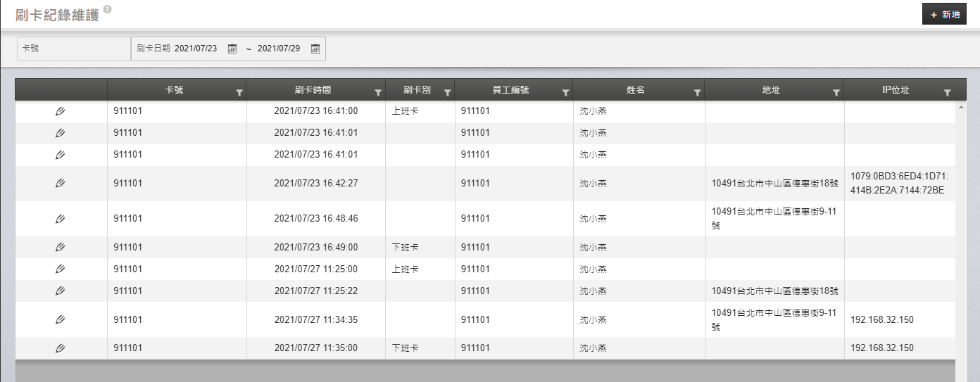Screen dimensions: 980x382
Task: Click edit pencil for the 16:42:27 record
Action: (x=61, y=184)
